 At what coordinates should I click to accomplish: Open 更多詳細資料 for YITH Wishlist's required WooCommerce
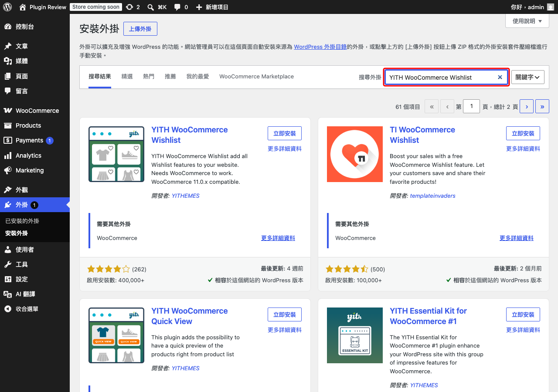(x=278, y=238)
